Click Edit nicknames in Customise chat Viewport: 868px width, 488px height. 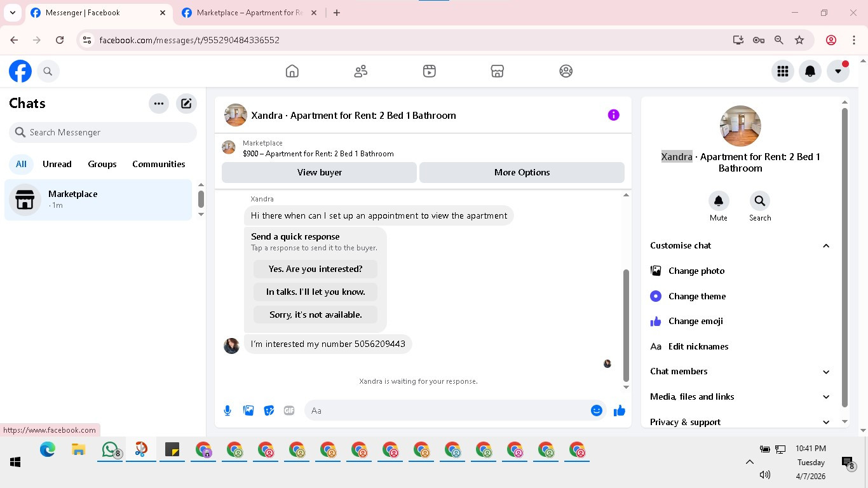740,346
